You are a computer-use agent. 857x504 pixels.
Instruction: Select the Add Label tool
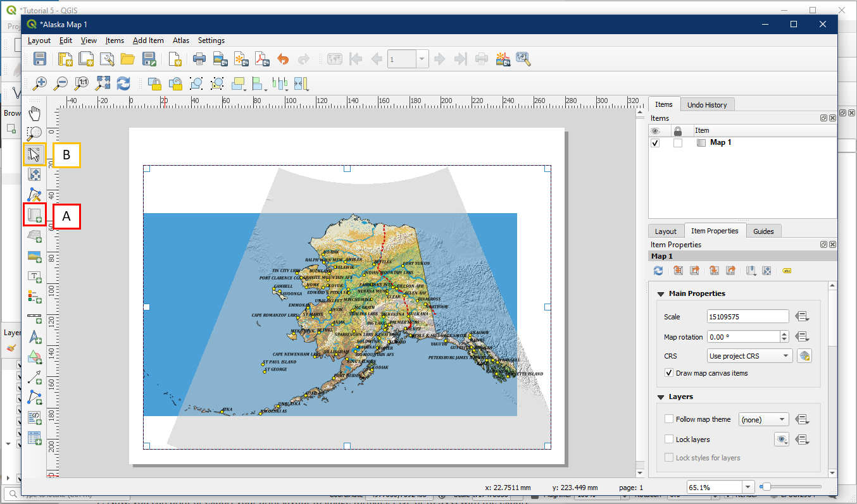coord(34,276)
